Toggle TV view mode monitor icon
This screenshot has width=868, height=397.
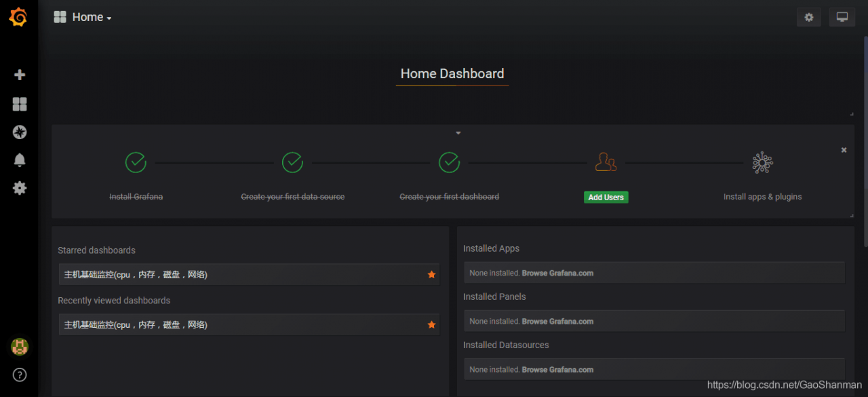click(x=842, y=18)
